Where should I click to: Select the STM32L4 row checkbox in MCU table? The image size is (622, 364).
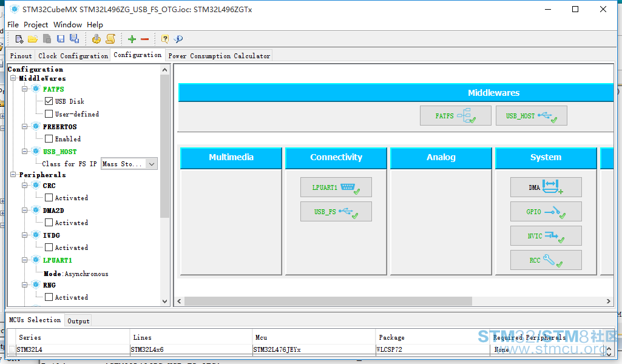12,349
